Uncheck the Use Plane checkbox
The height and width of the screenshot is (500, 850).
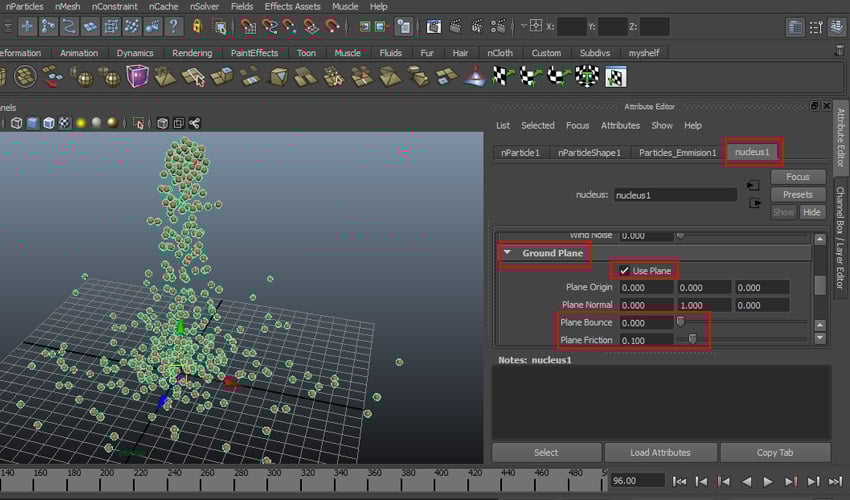624,271
